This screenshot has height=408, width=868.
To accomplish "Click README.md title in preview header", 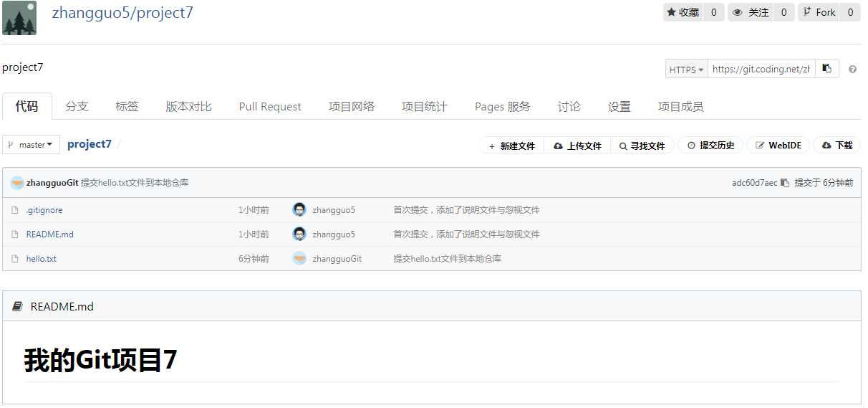I will click(x=62, y=307).
